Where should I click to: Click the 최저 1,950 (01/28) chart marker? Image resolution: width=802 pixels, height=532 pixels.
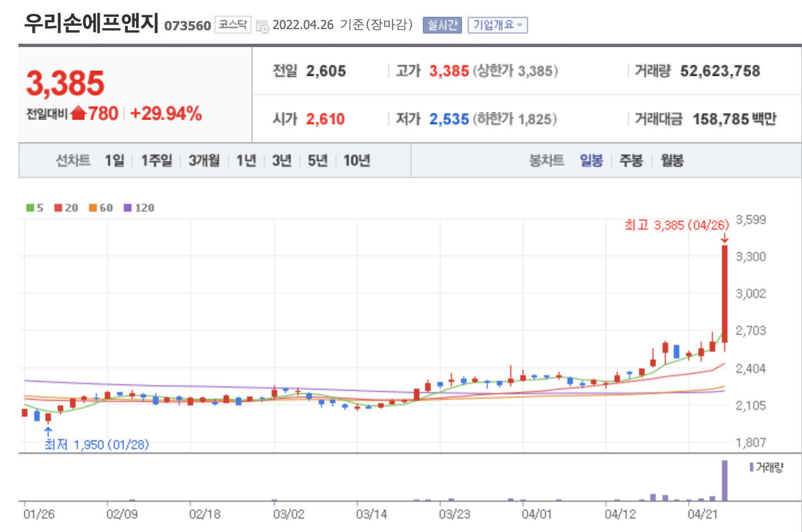click(97, 445)
